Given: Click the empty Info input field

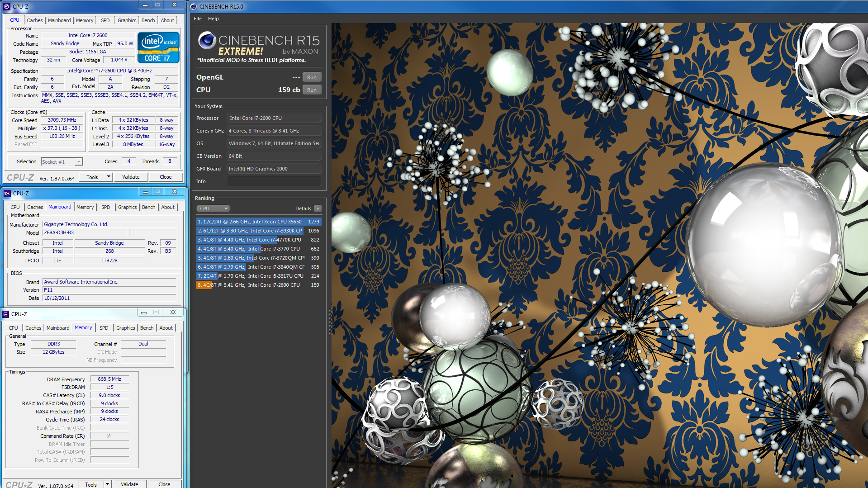Looking at the screenshot, I should 274,181.
